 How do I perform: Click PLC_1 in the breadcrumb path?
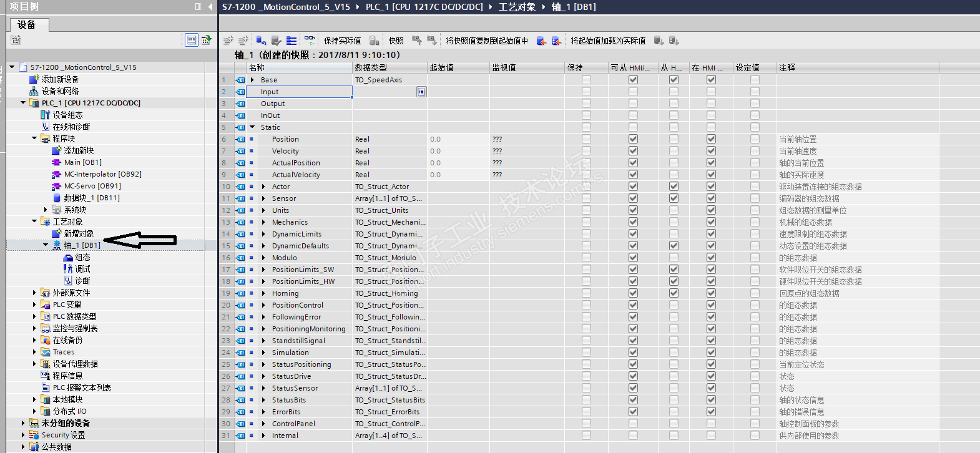pyautogui.click(x=424, y=7)
